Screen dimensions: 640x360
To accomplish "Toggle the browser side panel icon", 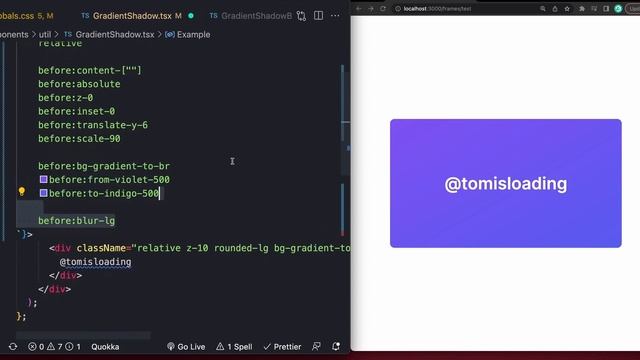I will pos(606,9).
